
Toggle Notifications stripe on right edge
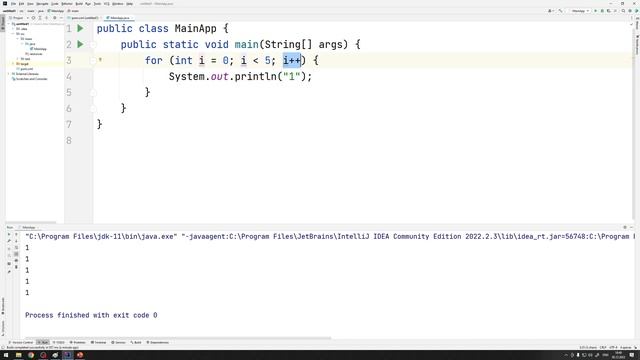[637, 45]
